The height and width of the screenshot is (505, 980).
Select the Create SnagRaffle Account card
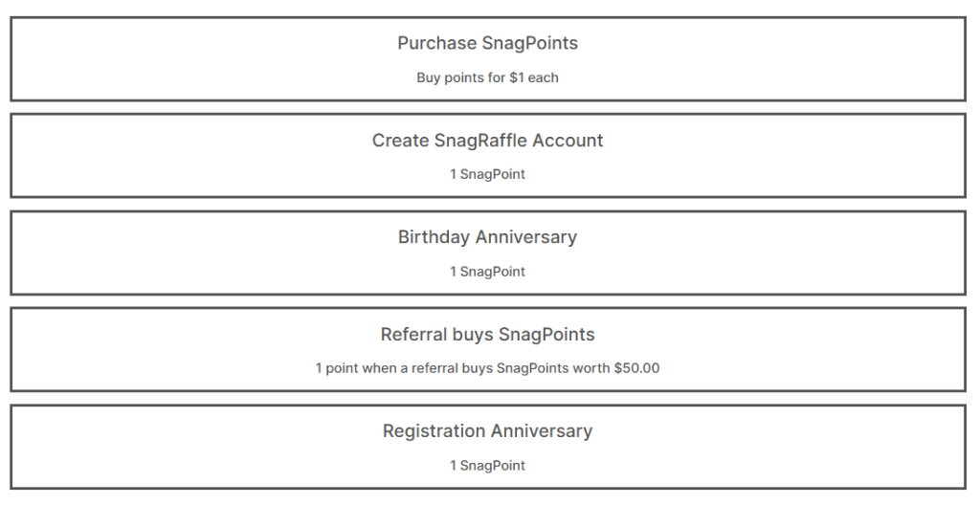pos(488,156)
